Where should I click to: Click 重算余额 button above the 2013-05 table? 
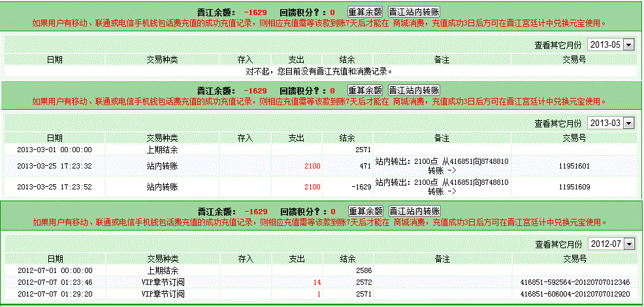pos(365,11)
